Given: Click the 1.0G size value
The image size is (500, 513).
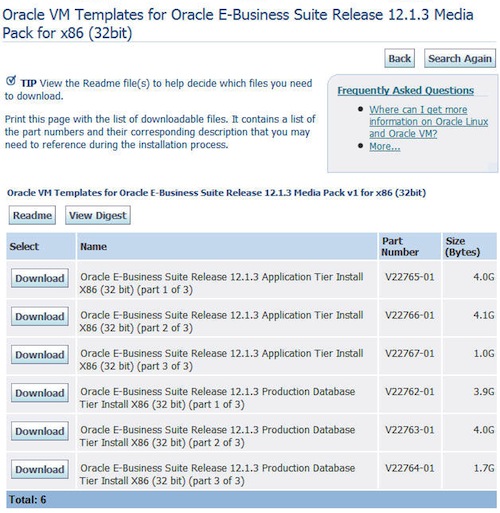Looking at the screenshot, I should [x=484, y=354].
